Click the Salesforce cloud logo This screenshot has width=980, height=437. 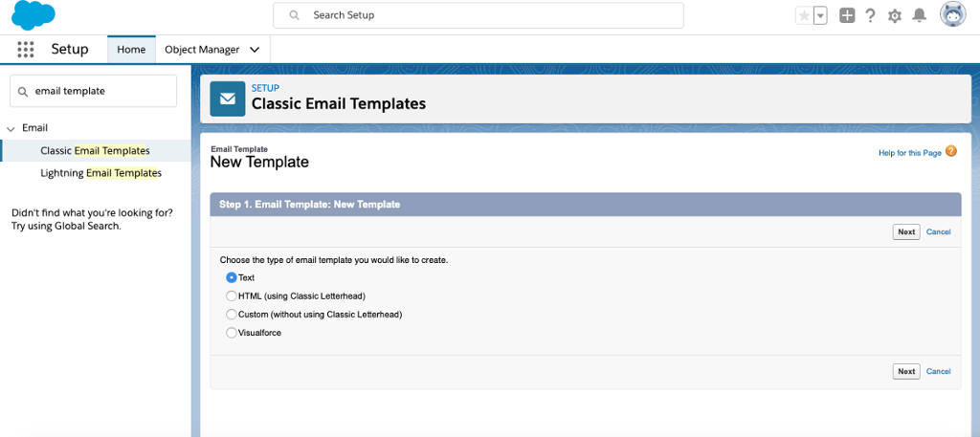tap(33, 15)
